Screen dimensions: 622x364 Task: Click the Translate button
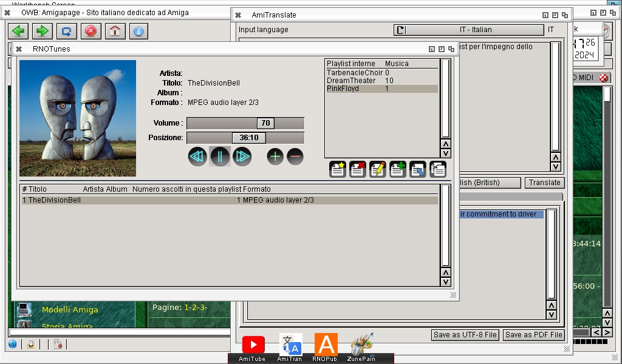pyautogui.click(x=544, y=183)
